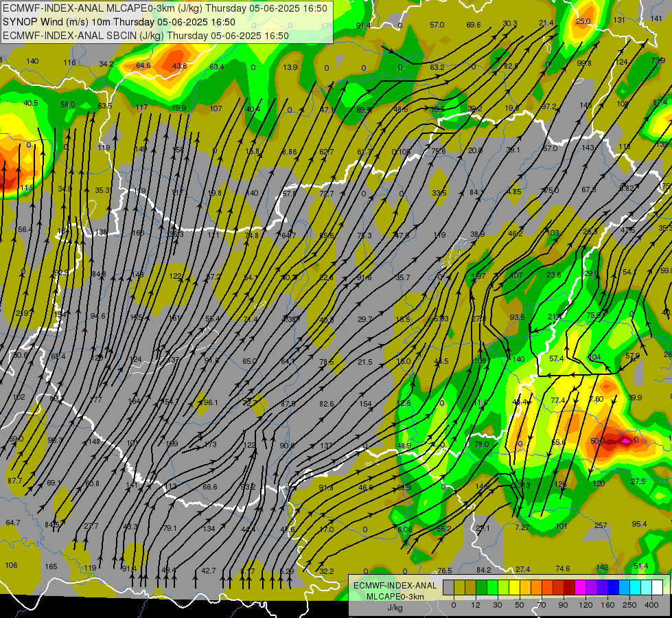Click the map value '51.4'
This screenshot has height=618, width=672.
tap(640, 566)
